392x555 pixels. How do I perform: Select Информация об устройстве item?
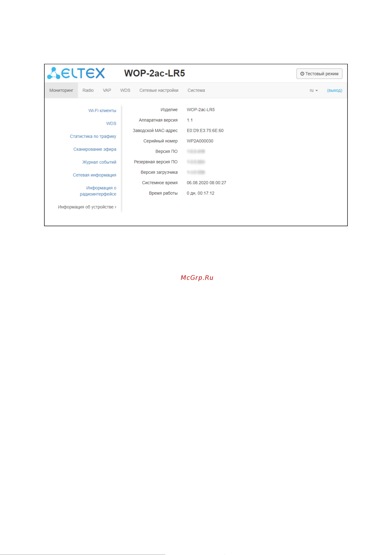(x=87, y=207)
